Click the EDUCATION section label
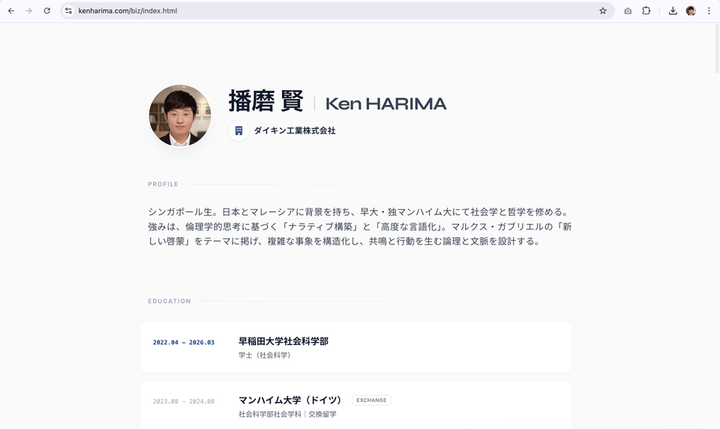 pyautogui.click(x=169, y=301)
